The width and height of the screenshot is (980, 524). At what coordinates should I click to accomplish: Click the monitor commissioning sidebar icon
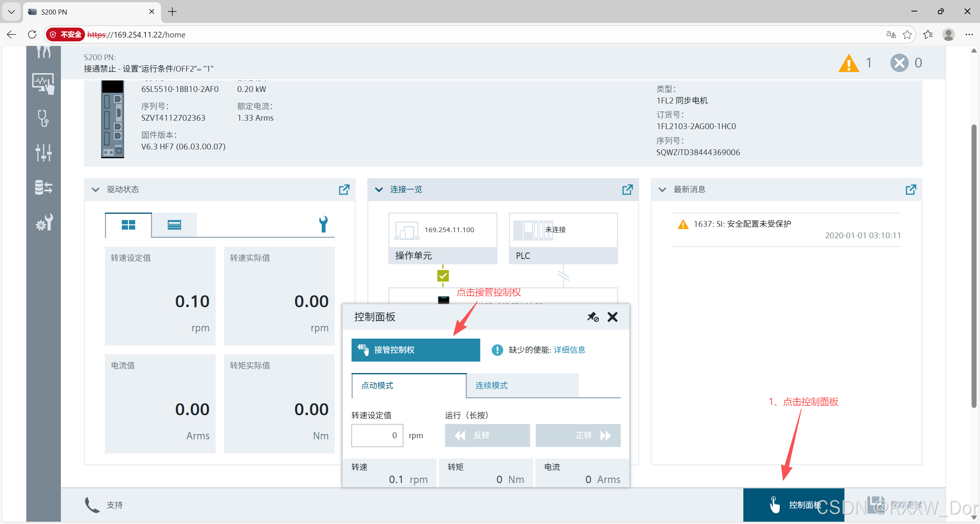(43, 84)
